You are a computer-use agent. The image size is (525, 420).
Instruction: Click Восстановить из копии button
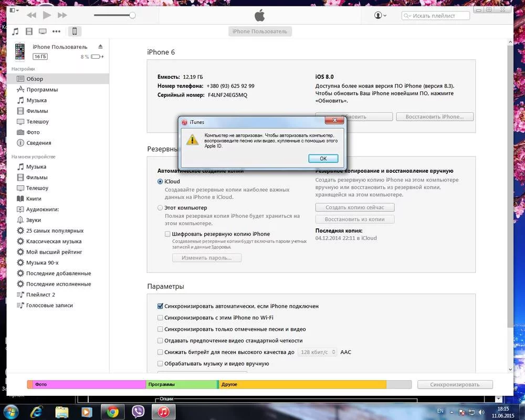[x=355, y=219]
